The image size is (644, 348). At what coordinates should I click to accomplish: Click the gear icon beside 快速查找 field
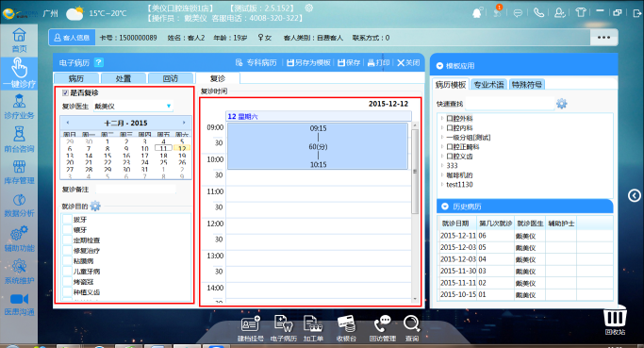click(x=562, y=104)
